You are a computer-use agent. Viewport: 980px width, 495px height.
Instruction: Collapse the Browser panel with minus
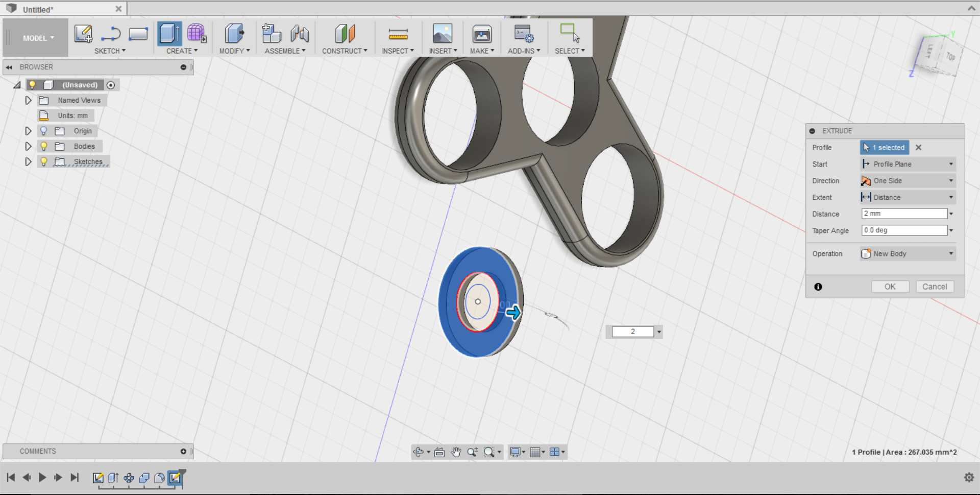pyautogui.click(x=183, y=67)
